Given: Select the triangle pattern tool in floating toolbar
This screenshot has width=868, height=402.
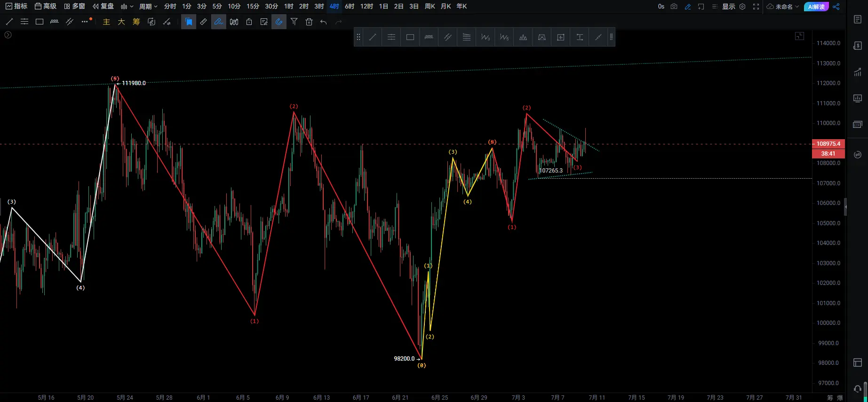Looking at the screenshot, I should [x=542, y=37].
